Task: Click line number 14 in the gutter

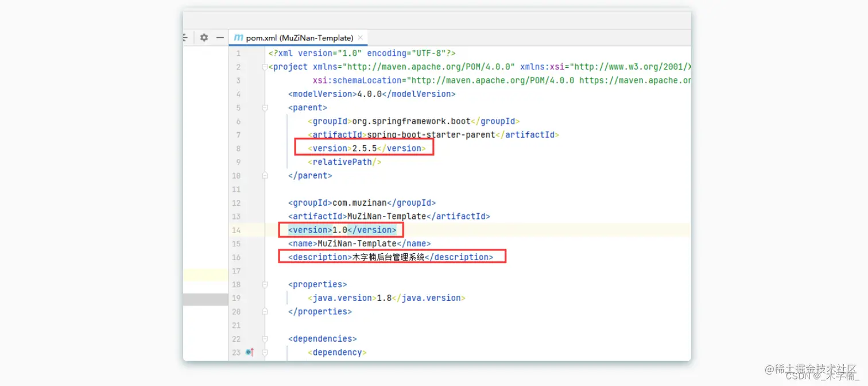Action: pyautogui.click(x=237, y=230)
